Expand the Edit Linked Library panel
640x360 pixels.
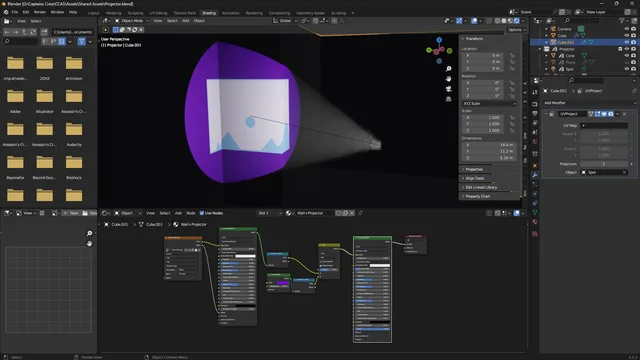coord(481,187)
